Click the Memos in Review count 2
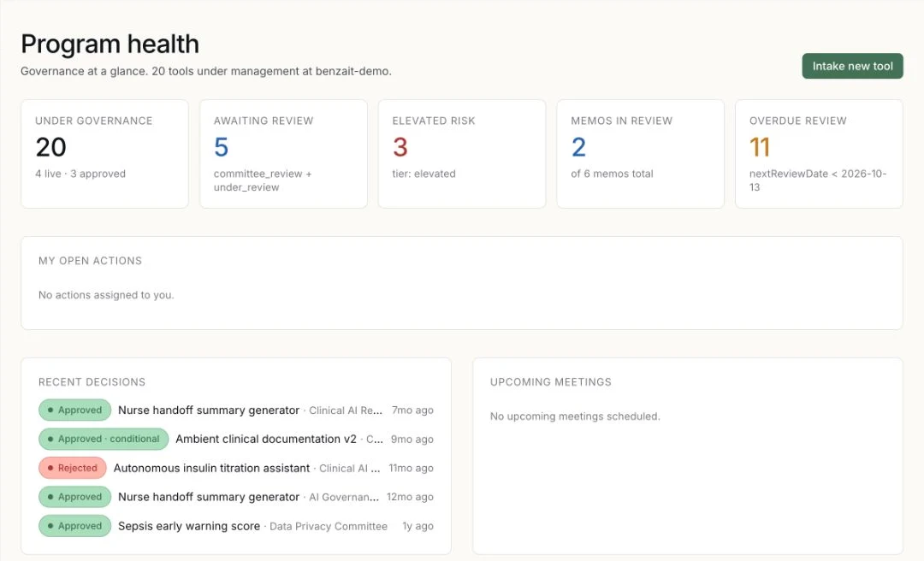The height and width of the screenshot is (561, 924). (x=578, y=147)
